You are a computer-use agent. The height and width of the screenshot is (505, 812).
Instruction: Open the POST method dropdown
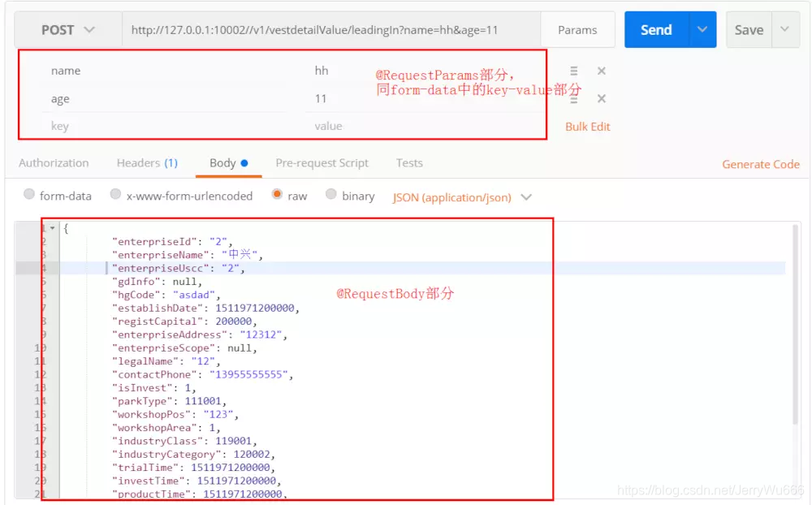(x=68, y=30)
